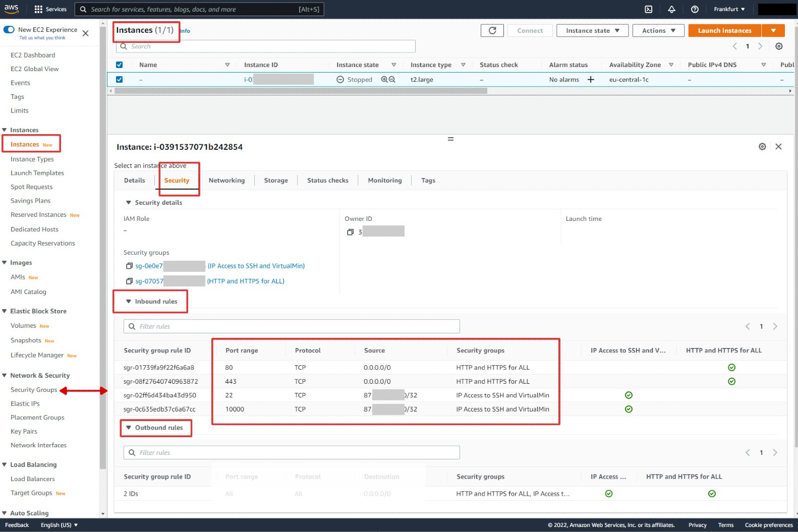Click the Launch instances button
Screen dimensions: 798x532
(x=724, y=30)
